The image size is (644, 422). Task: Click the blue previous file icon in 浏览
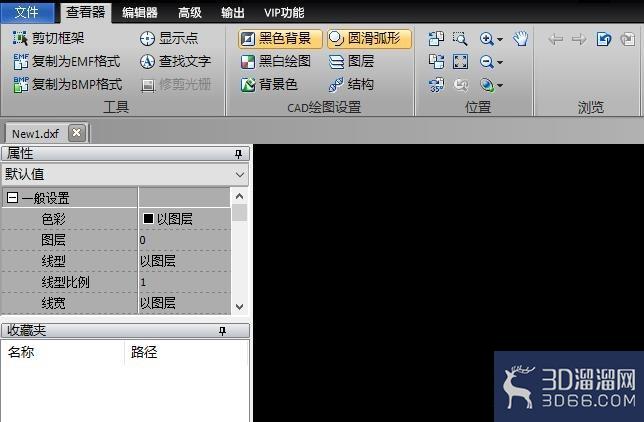(604, 39)
